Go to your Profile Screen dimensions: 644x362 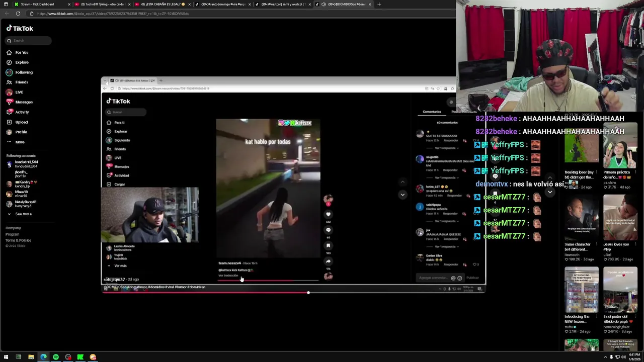(16, 132)
